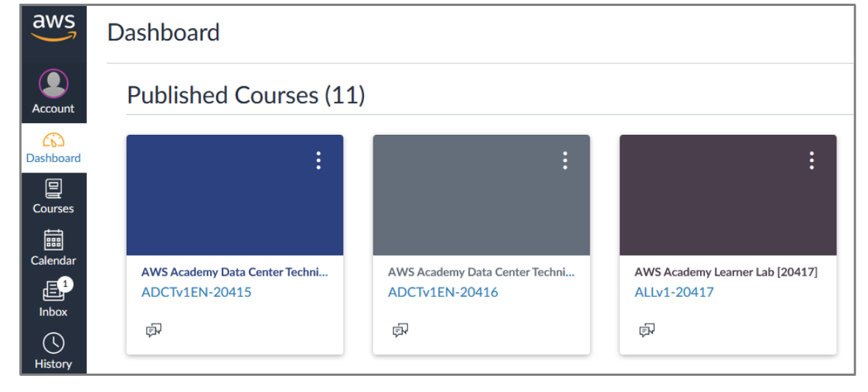This screenshot has height=392, width=868.
Task: Open AWS Academy Learner Lab [20417] title
Action: tap(726, 272)
